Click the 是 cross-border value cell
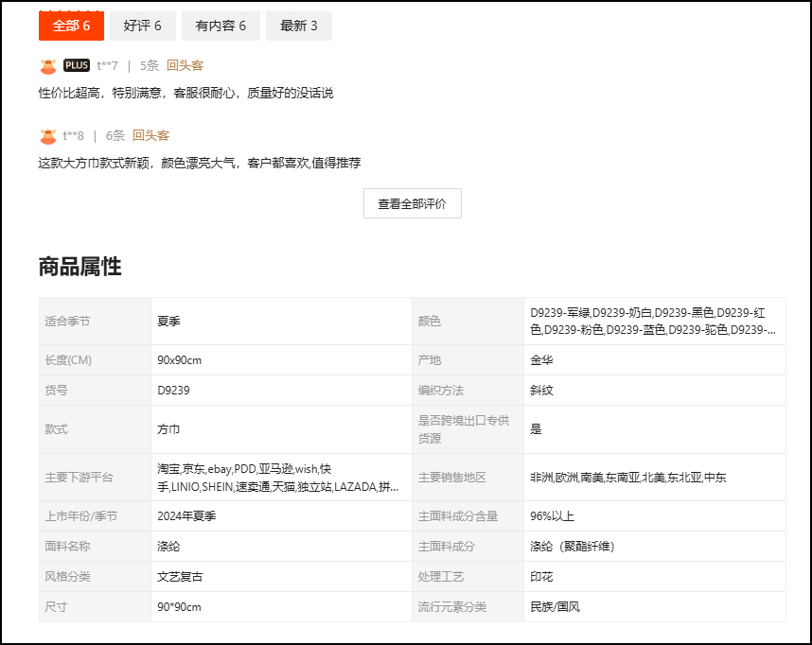Viewport: 812px width, 645px height. click(x=655, y=429)
